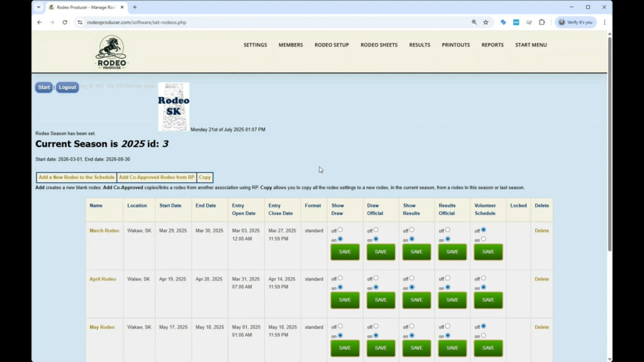644x362 pixels.
Task: Open the RODEO SETUP menu
Action: 331,45
